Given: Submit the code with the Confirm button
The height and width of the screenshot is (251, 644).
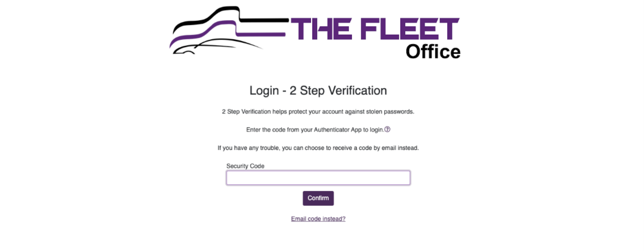Looking at the screenshot, I should tap(318, 198).
